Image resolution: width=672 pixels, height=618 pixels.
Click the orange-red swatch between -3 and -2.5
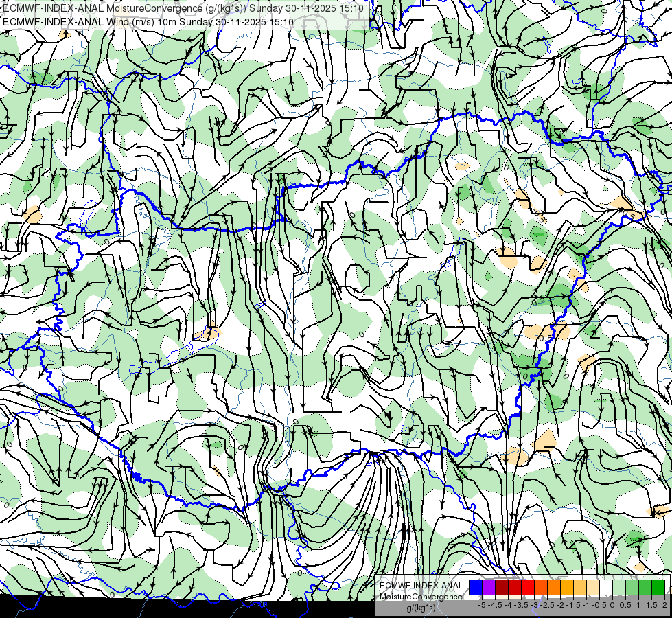coord(541,588)
